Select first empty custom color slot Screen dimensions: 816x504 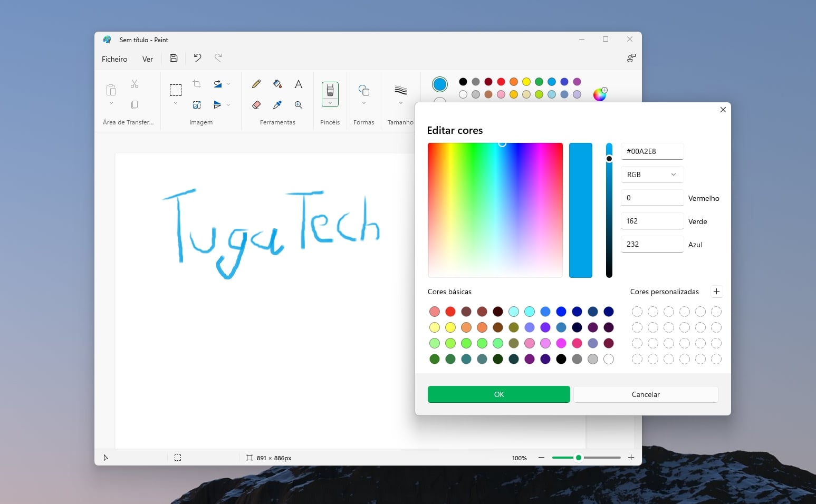[637, 312]
